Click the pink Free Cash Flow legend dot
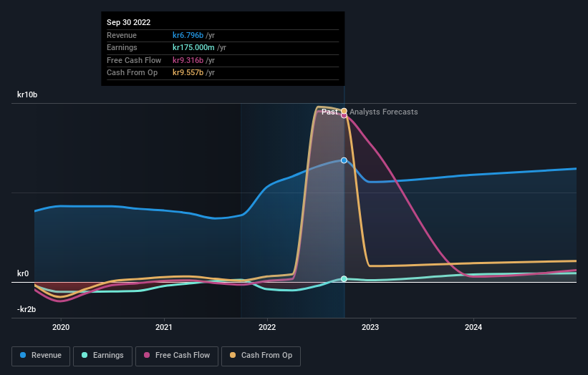This screenshot has height=375, width=588. 147,355
